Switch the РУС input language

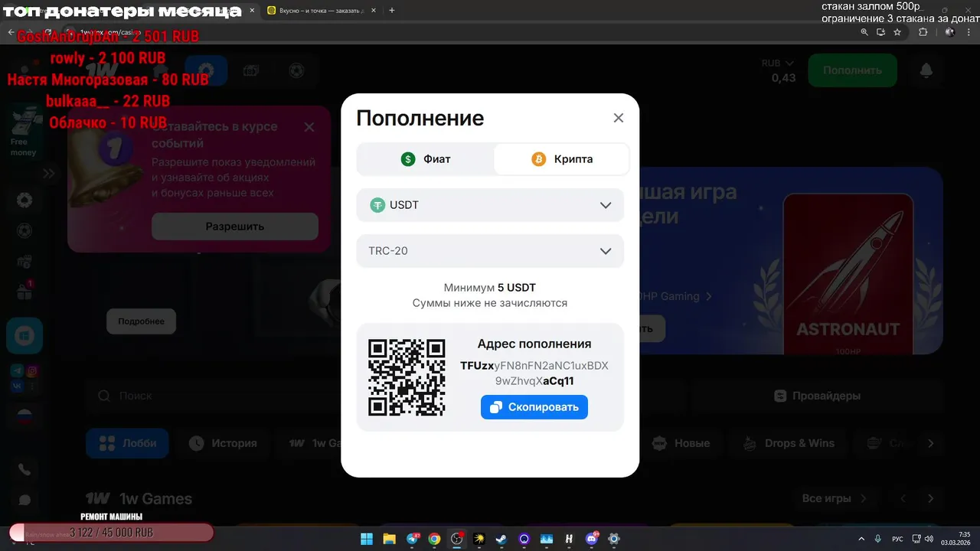pyautogui.click(x=897, y=539)
